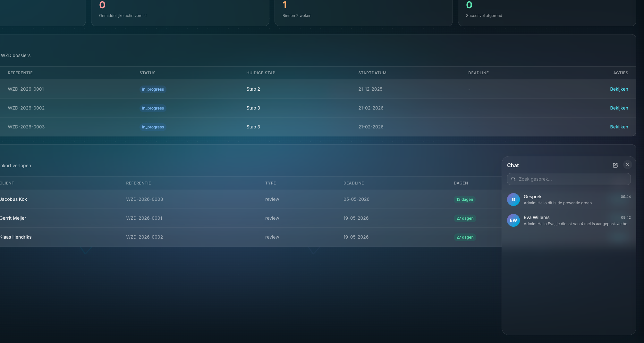
Task: Click timestamp 09:44 on Gesprek chat
Action: [x=626, y=197]
